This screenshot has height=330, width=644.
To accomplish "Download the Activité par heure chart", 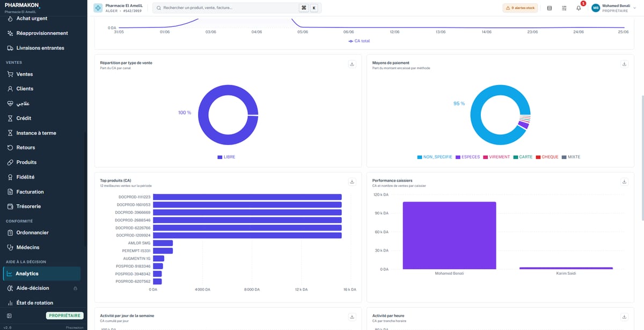I will (x=624, y=317).
